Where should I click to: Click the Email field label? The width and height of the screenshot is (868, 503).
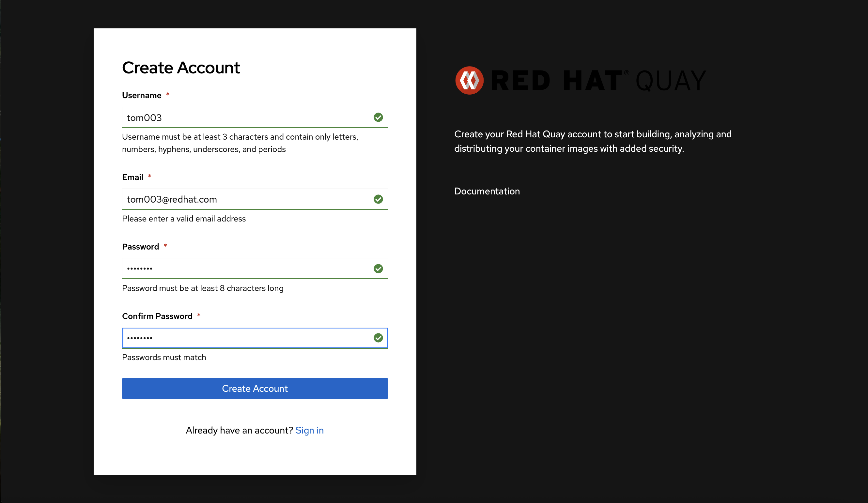[x=132, y=177]
